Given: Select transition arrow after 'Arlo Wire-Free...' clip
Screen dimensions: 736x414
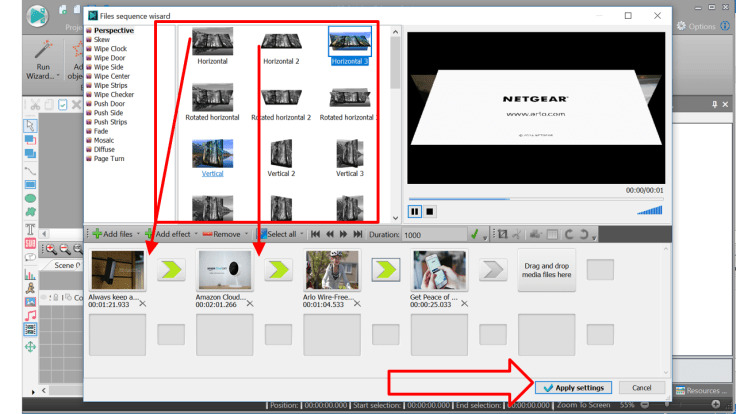Looking at the screenshot, I should [x=386, y=270].
